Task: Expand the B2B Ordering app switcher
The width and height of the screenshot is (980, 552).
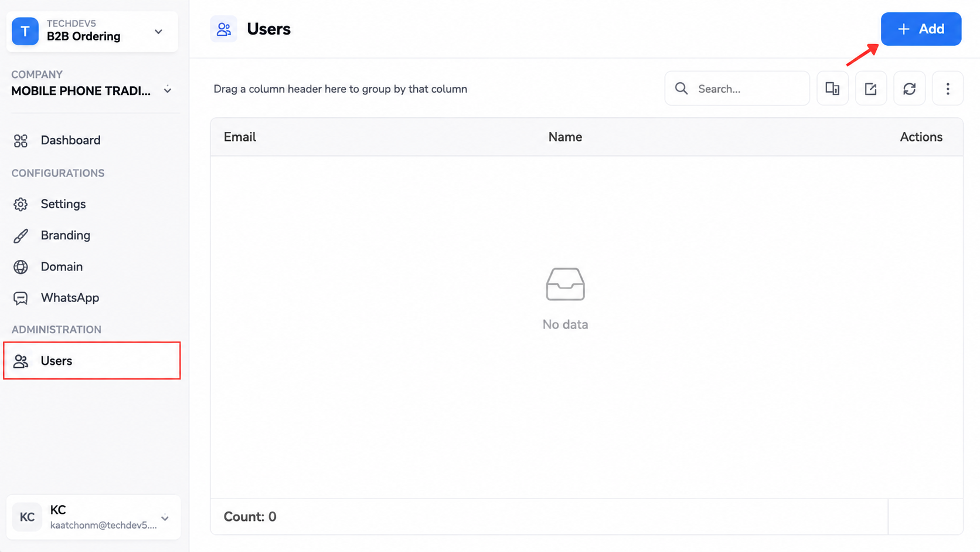Action: [158, 32]
